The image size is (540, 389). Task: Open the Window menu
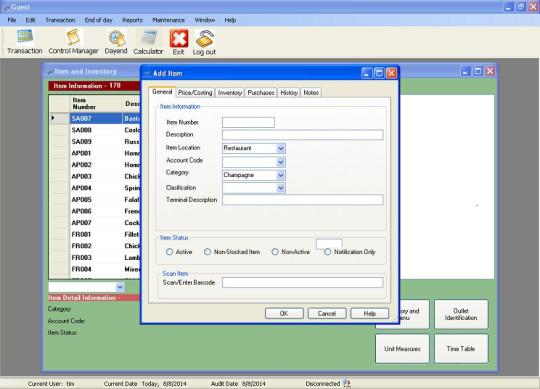click(x=205, y=20)
